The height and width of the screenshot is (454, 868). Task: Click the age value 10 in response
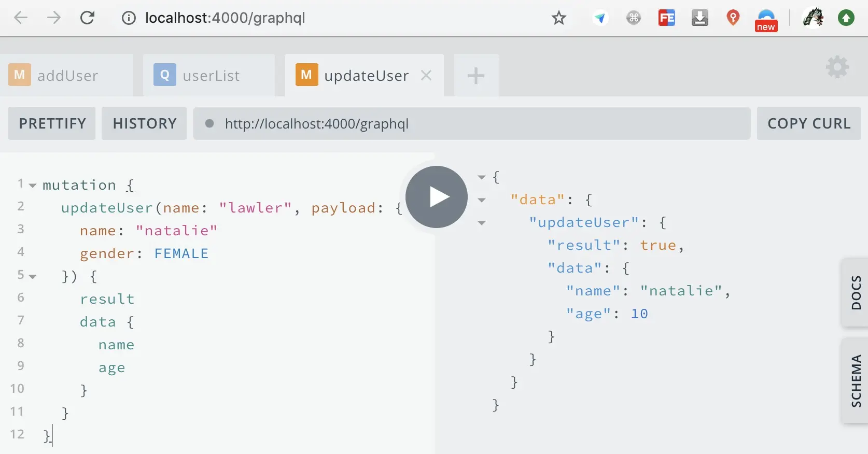(639, 314)
